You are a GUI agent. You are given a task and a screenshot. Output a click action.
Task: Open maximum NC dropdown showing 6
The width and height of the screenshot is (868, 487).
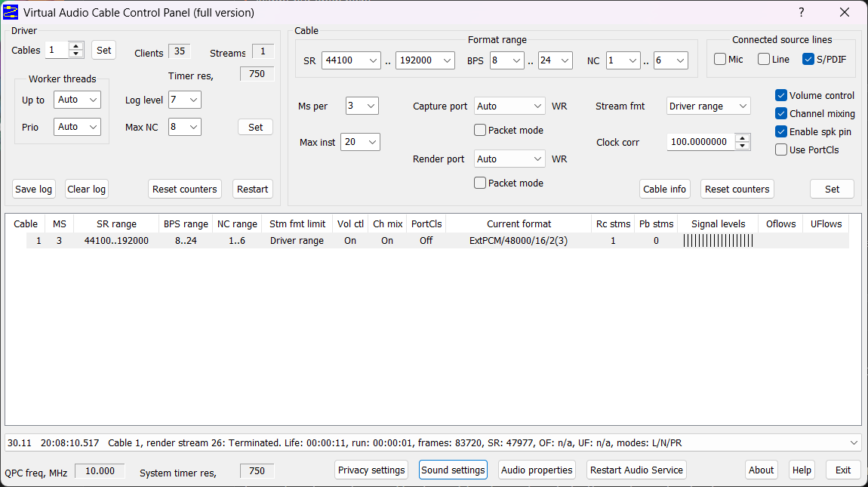coord(671,60)
